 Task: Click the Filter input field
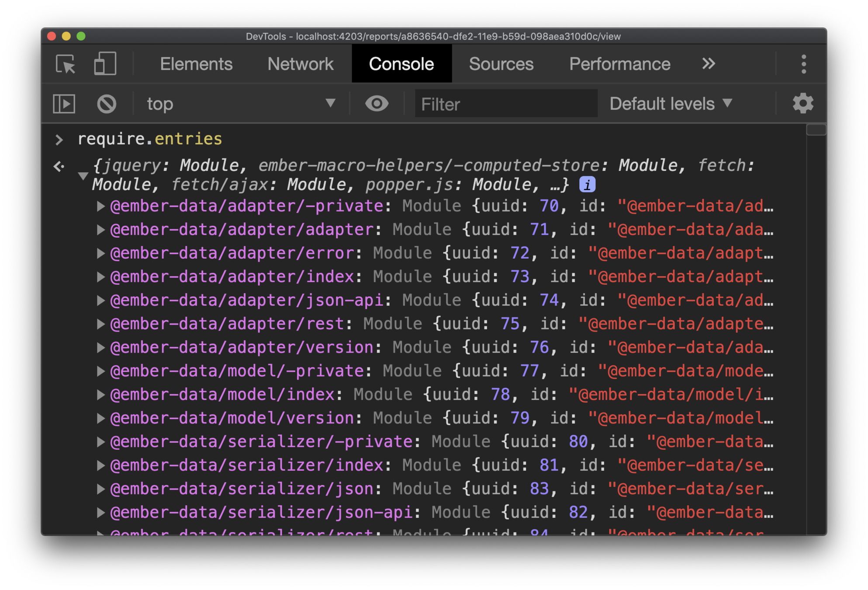[x=506, y=104]
